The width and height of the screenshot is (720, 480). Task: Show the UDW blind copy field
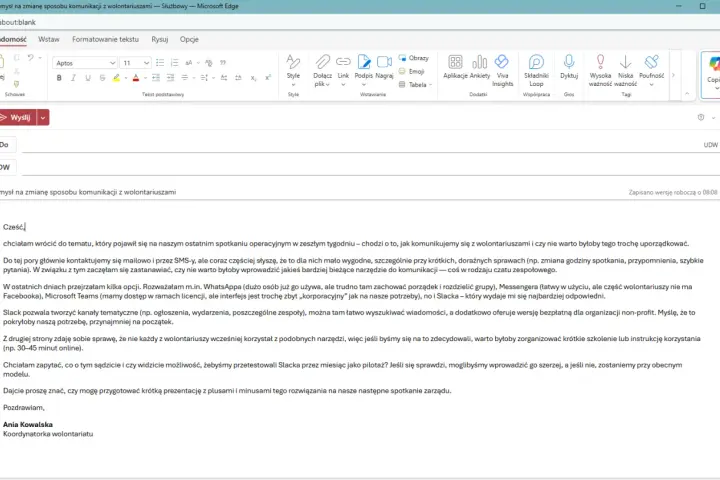click(x=711, y=145)
